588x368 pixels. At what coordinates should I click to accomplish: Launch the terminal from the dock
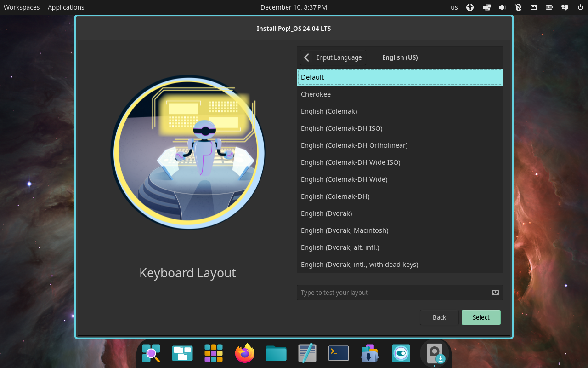tap(338, 353)
